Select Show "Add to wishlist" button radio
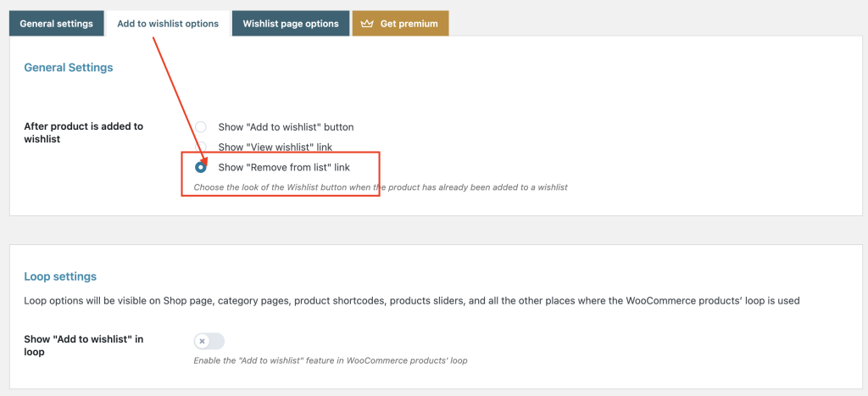868x396 pixels. [201, 127]
